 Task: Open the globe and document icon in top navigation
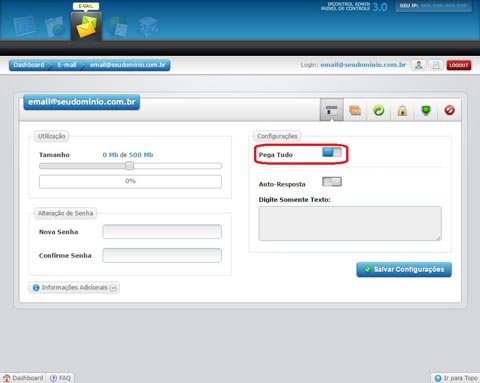pyautogui.click(x=117, y=27)
